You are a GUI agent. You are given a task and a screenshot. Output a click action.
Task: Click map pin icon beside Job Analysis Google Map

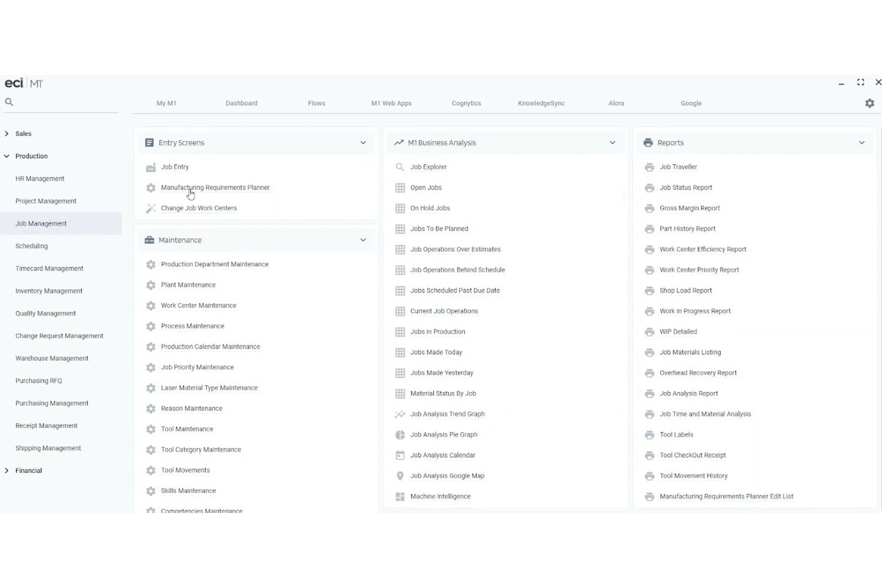pyautogui.click(x=400, y=476)
